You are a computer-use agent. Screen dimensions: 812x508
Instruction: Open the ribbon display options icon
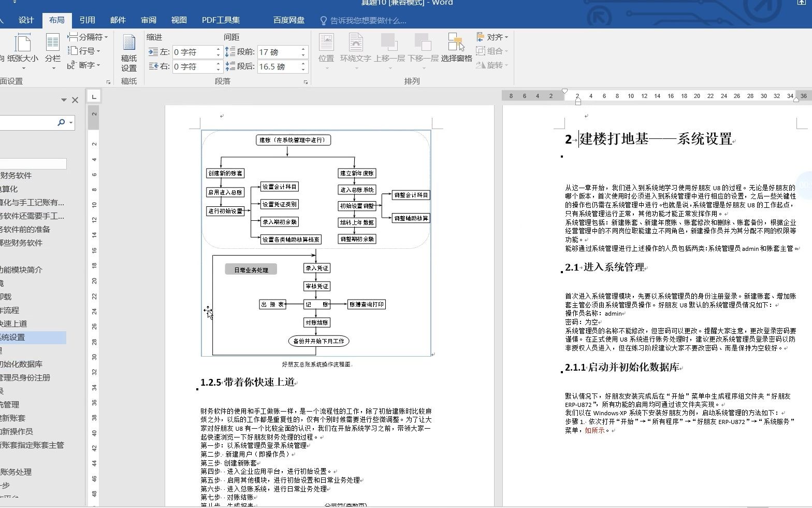(802, 3)
